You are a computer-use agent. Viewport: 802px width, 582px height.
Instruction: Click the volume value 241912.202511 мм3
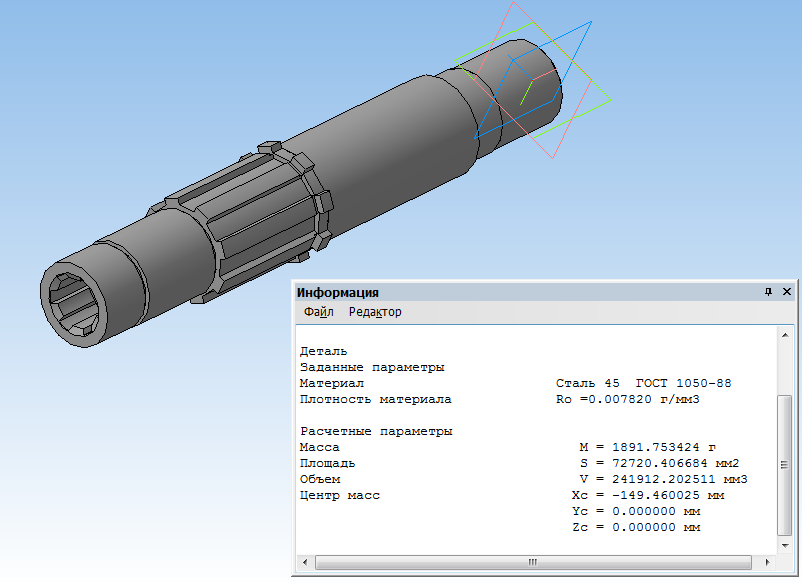(x=679, y=479)
